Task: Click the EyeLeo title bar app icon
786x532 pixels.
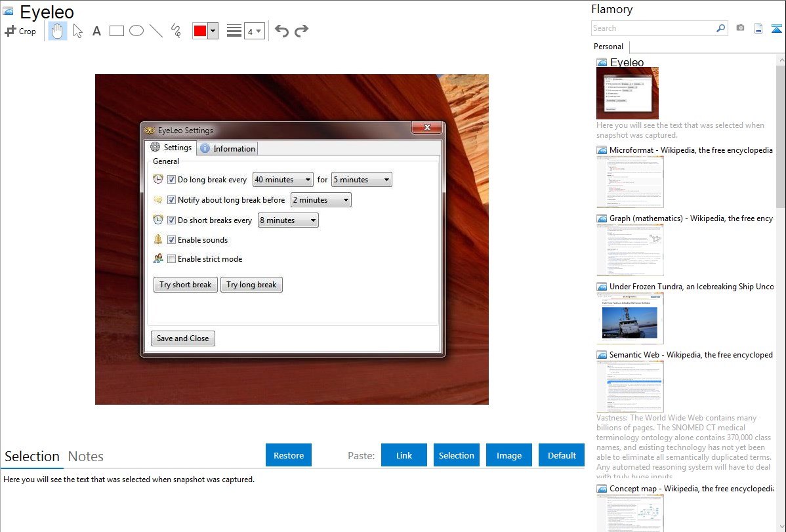Action: 149,131
